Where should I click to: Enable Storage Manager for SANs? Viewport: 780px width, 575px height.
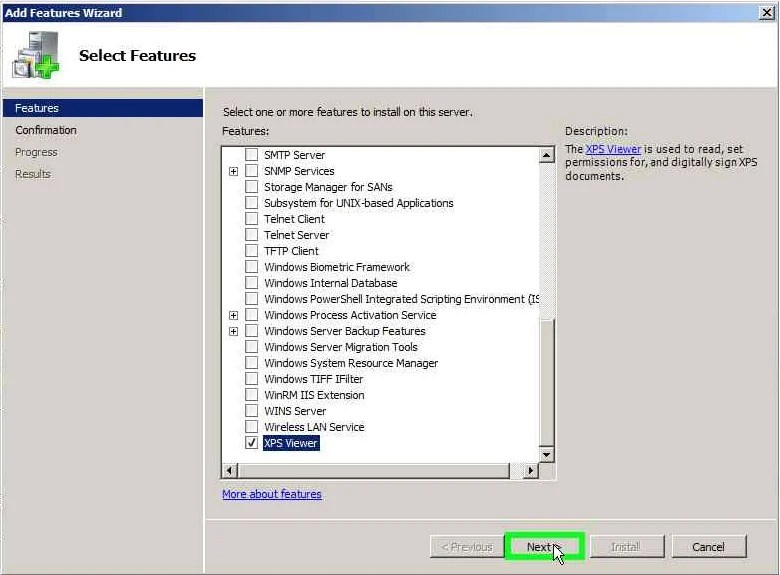pos(252,187)
